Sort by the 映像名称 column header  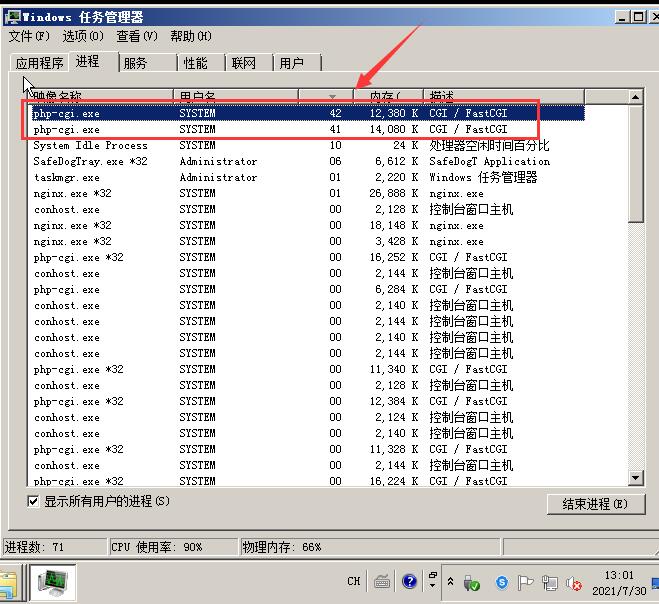(x=101, y=96)
